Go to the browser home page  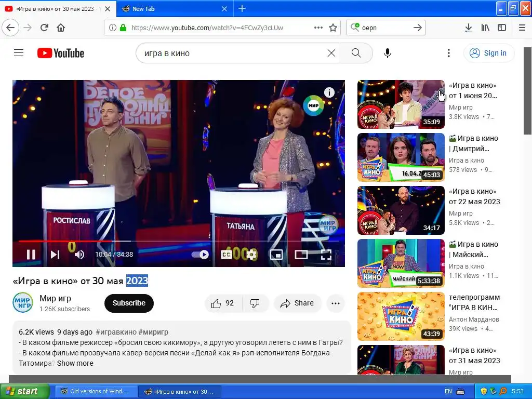(x=61, y=28)
